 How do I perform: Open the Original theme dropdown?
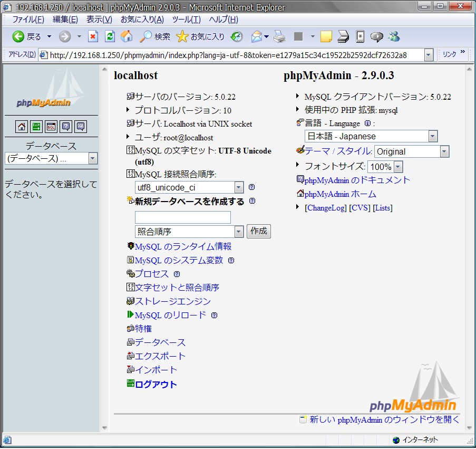445,151
